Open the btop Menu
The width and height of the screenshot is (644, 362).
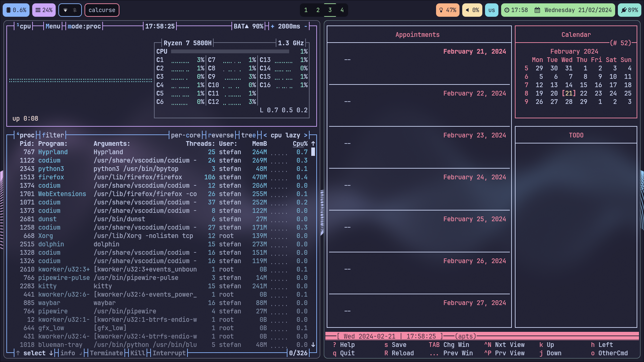53,26
